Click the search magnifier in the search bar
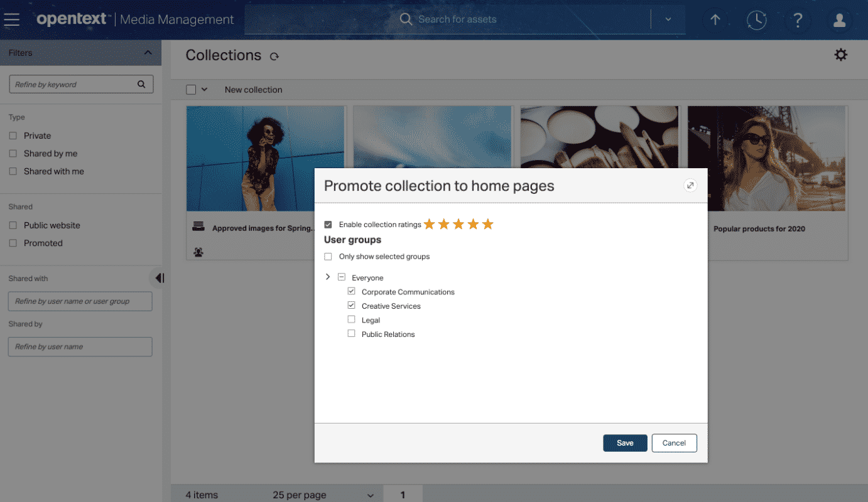Screen dimensions: 868x502 click(x=405, y=19)
